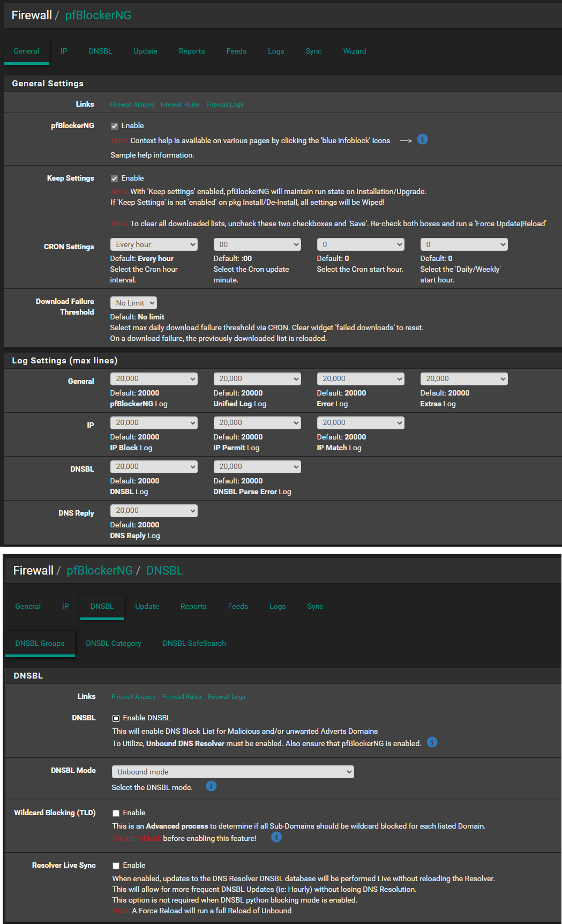Open Unified Log max lines dropdown
562x924 pixels.
point(257,379)
